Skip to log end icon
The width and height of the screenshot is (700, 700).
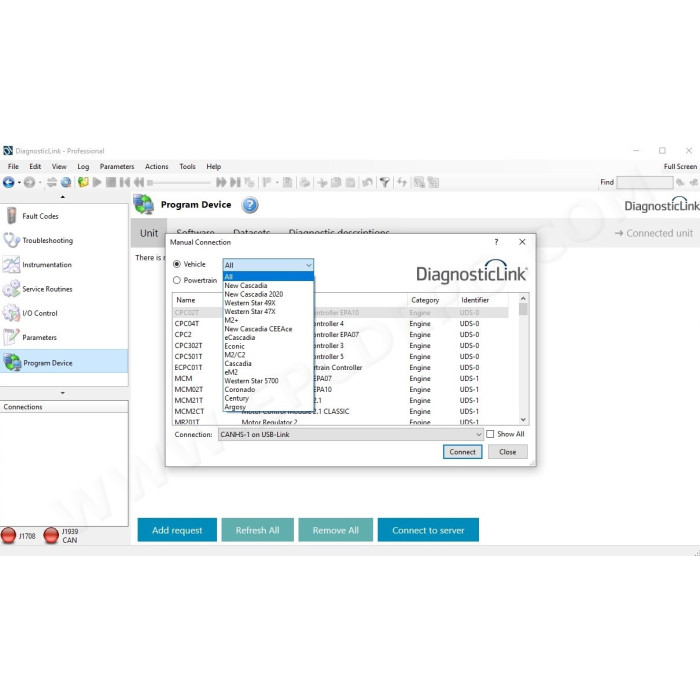coord(235,182)
